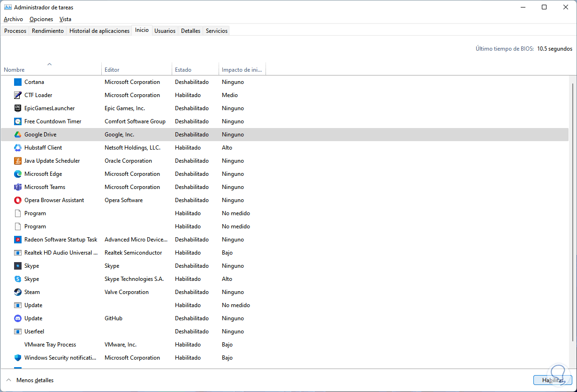Image resolution: width=577 pixels, height=392 pixels.
Task: Open the Detalles tab
Action: coord(190,31)
